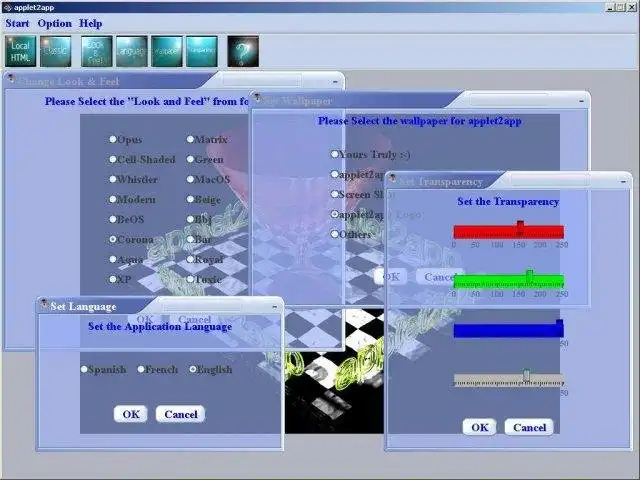
Task: Click OK in the Set Transparency dialog
Action: coord(480,427)
